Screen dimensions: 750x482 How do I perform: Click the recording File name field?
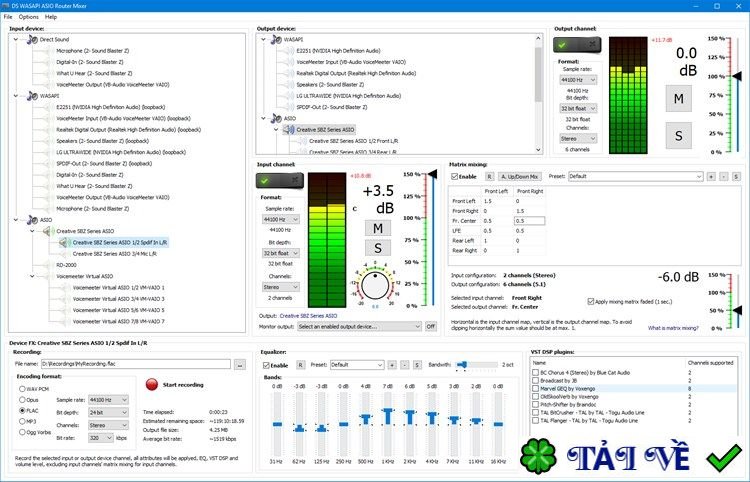click(136, 364)
